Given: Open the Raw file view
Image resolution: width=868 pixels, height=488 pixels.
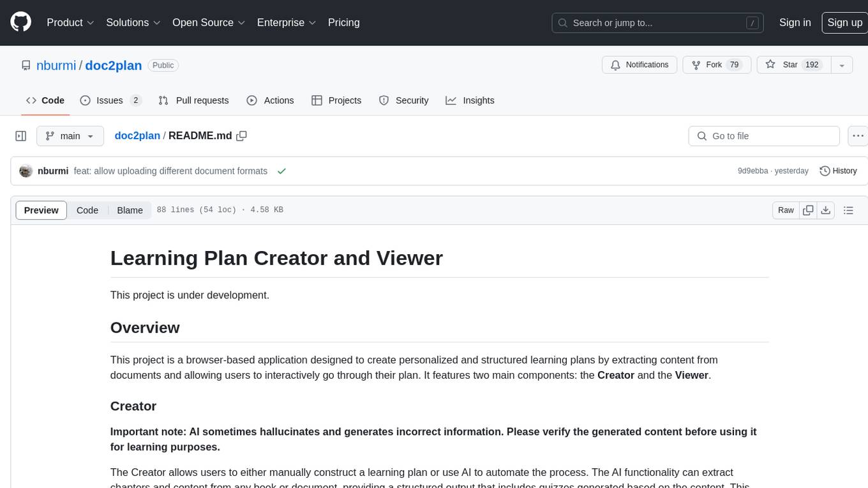Looking at the screenshot, I should 786,210.
